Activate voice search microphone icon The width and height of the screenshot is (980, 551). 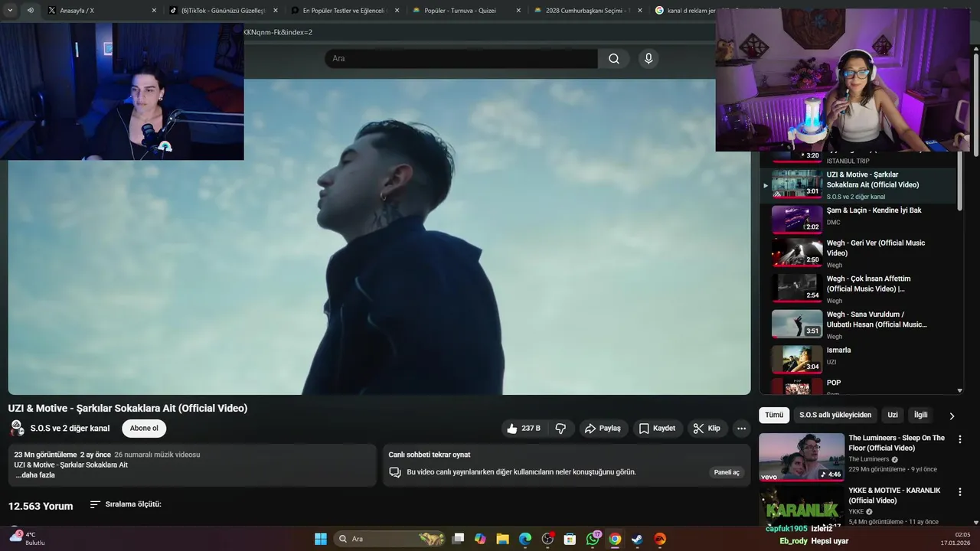click(x=648, y=59)
